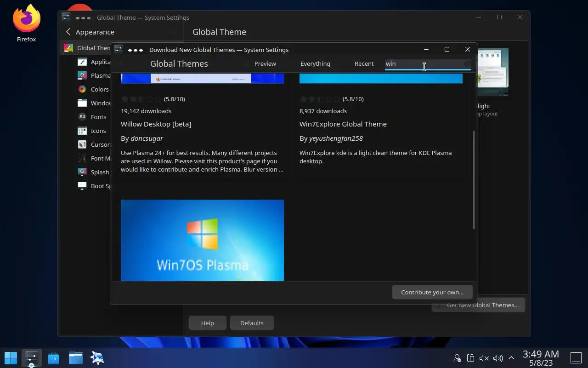
Task: Select Colors in the Appearance sidebar
Action: [x=95, y=89]
